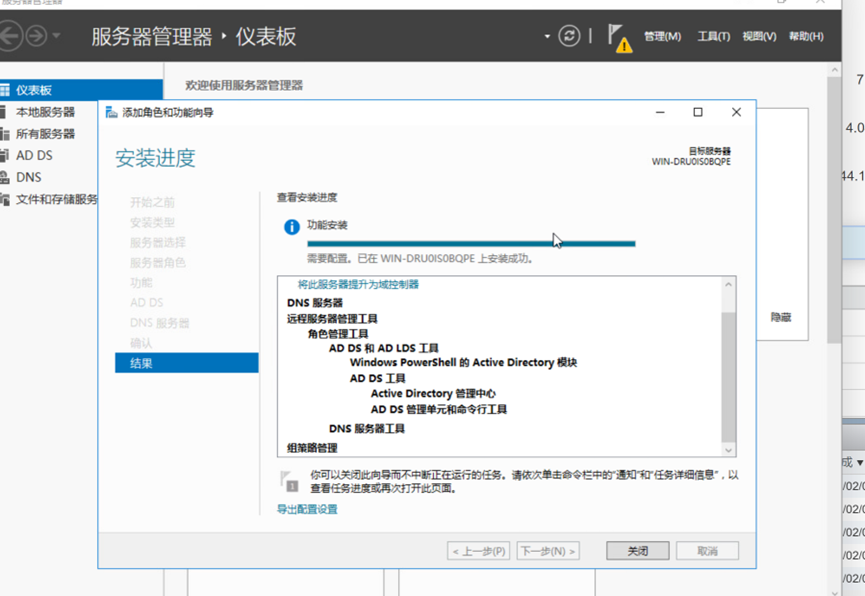Click 服务器管理器 in the breadcrumb title
The height and width of the screenshot is (596, 865).
click(152, 37)
